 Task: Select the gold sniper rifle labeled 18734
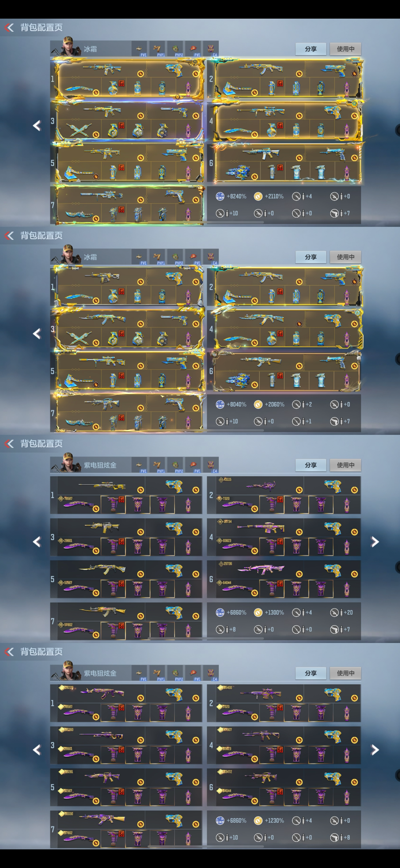[261, 528]
